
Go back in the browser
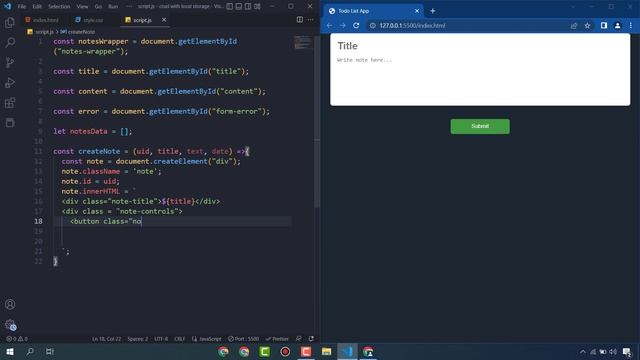pos(329,25)
